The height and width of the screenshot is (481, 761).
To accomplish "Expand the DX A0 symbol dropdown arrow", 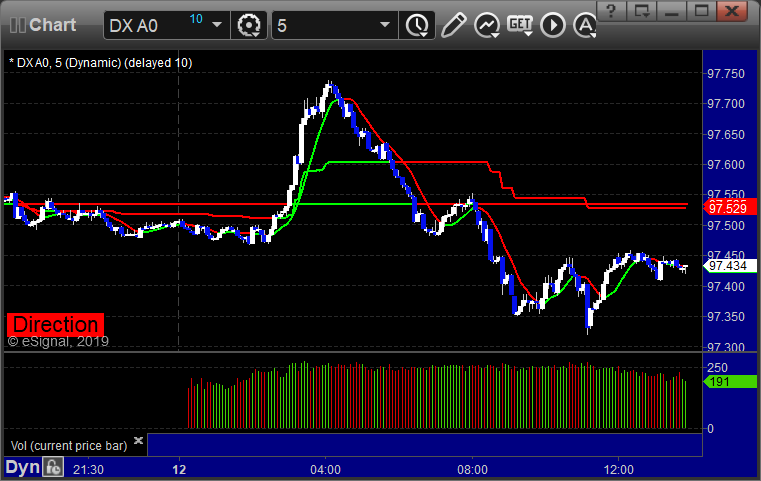I will (x=217, y=25).
